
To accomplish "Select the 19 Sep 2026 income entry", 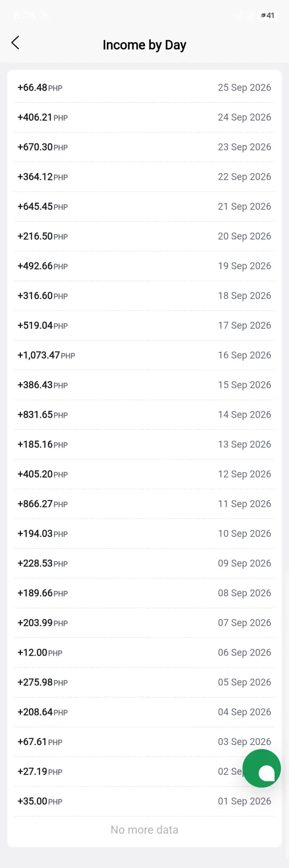I will 144,266.
